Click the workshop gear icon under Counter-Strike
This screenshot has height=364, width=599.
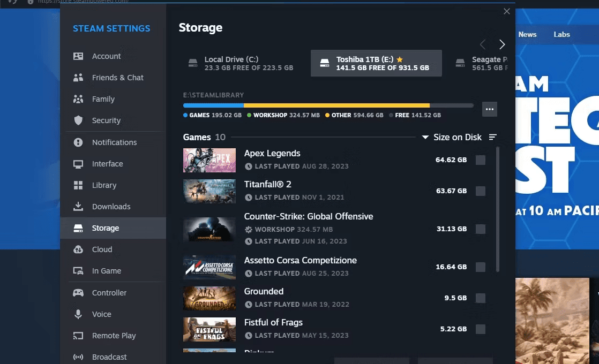[248, 229]
